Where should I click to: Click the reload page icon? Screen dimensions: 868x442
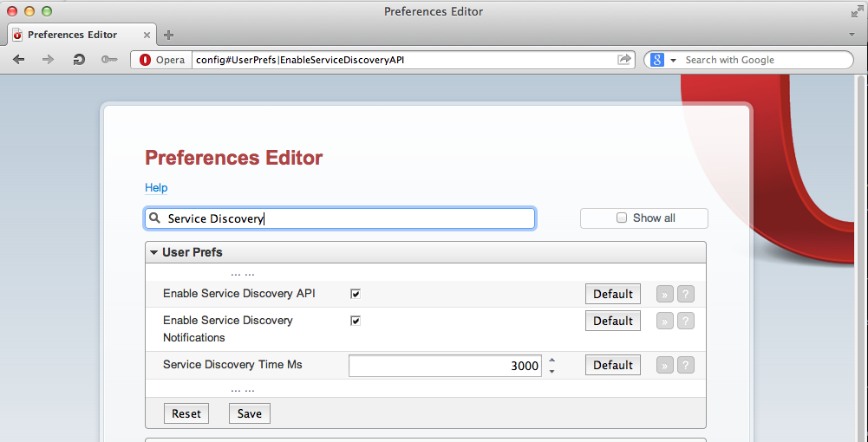(79, 59)
